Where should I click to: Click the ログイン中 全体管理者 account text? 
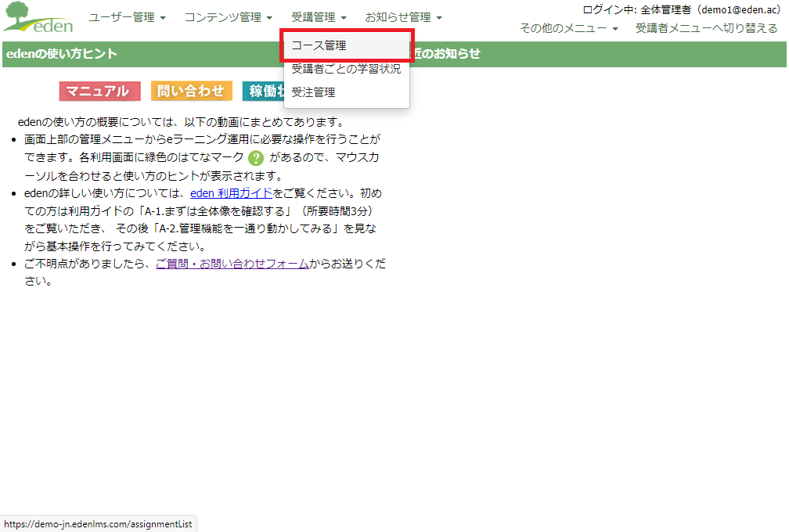pos(681,9)
